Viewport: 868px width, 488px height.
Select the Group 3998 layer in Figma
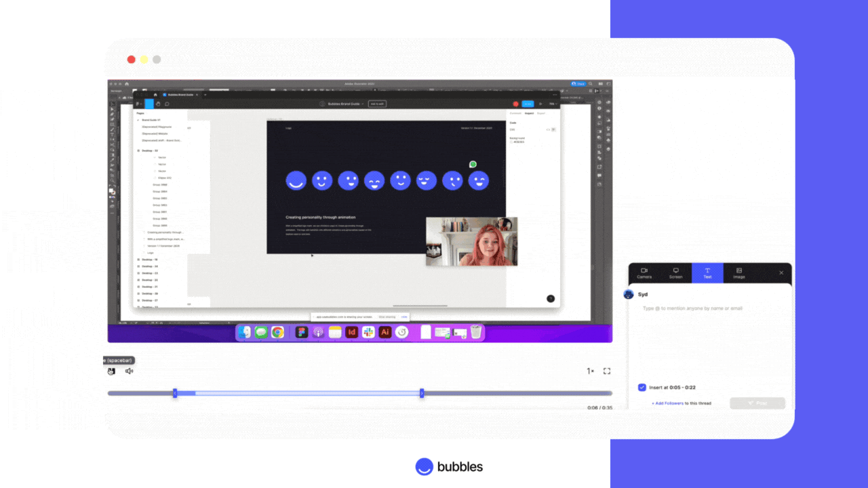click(160, 184)
